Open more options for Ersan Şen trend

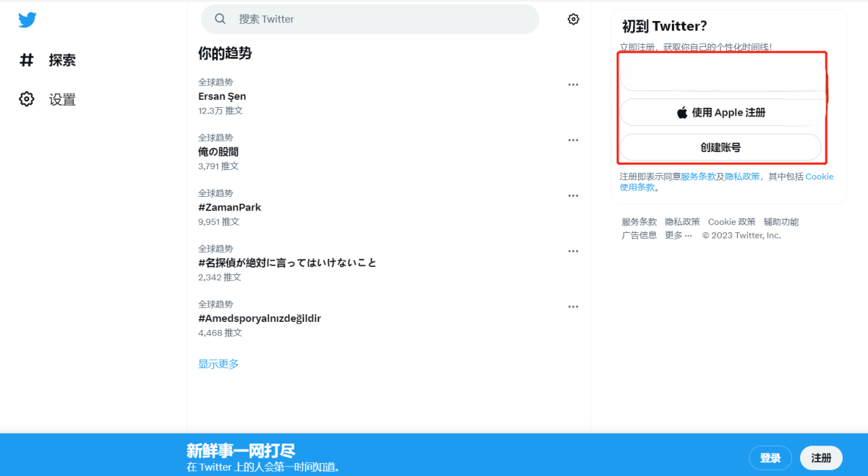[573, 85]
